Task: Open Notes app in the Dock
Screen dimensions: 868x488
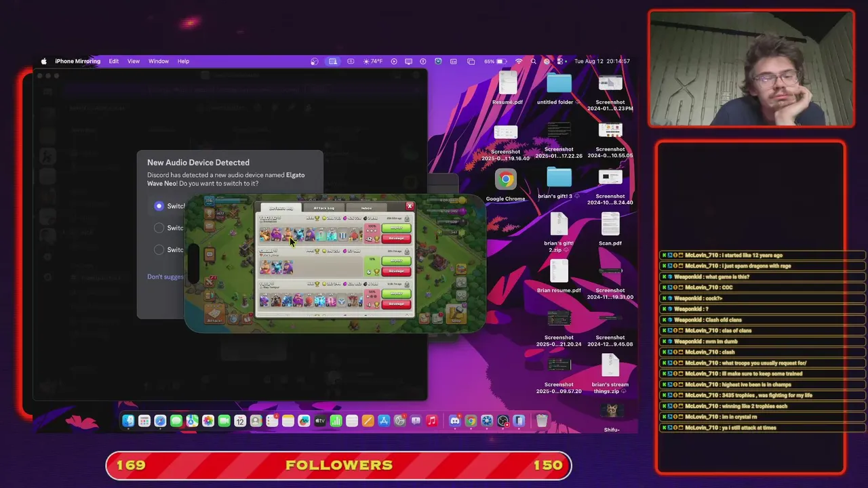Action: [288, 421]
